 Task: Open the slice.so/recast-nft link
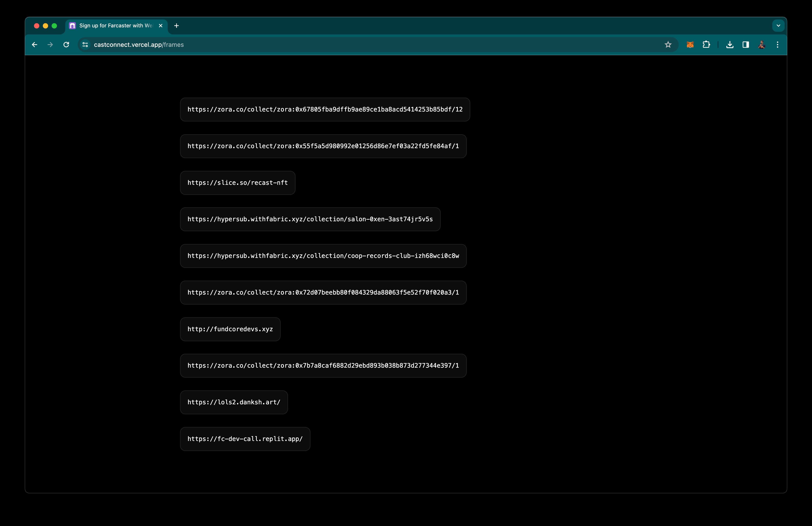click(237, 183)
